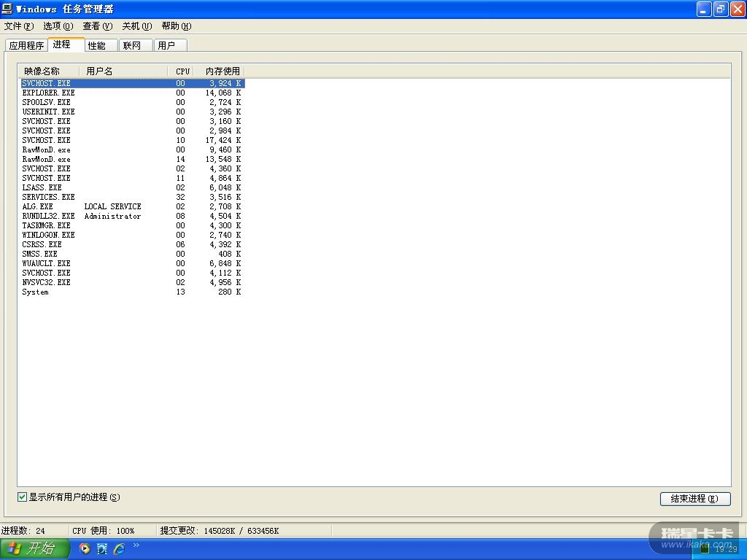Sort by 用户名 column header
The height and width of the screenshot is (560, 747).
[123, 71]
